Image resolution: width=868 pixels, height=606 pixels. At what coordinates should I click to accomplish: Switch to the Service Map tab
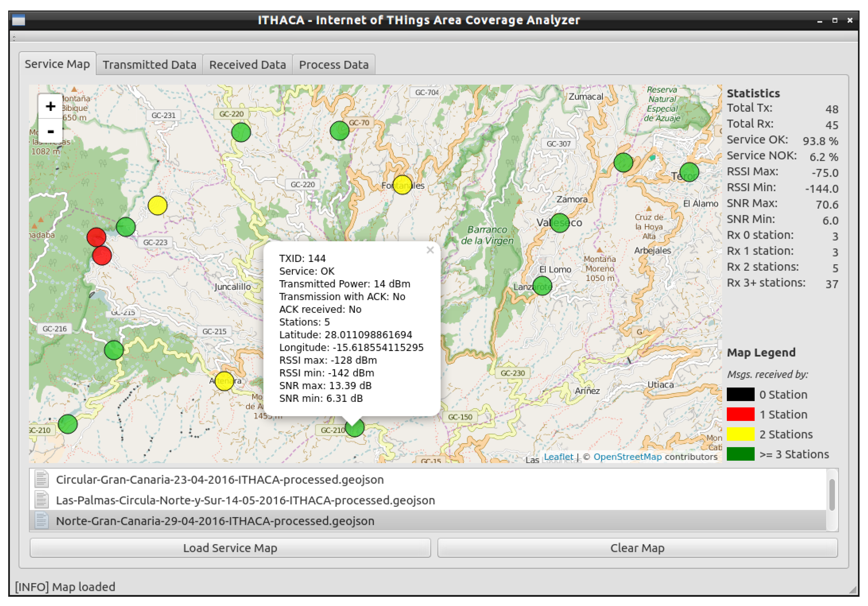click(57, 64)
